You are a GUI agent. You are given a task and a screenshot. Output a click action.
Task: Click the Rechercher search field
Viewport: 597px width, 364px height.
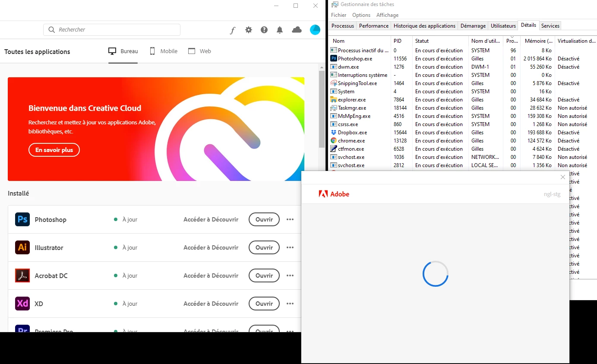point(112,30)
